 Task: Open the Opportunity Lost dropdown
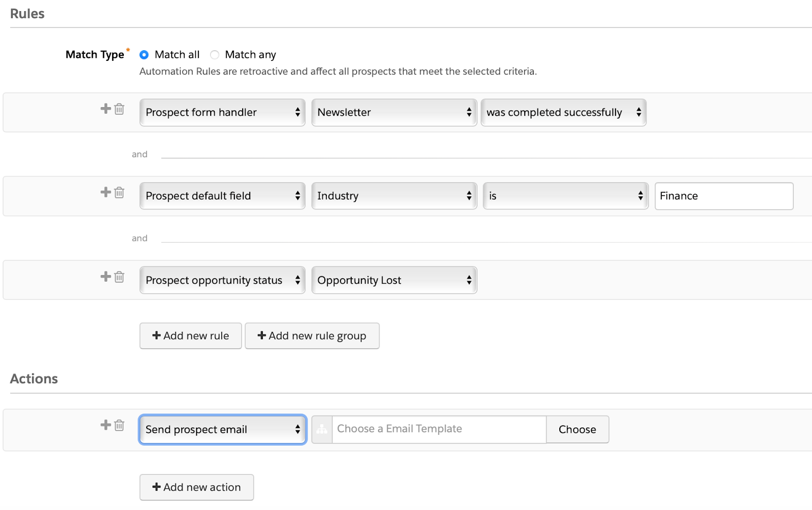point(394,280)
